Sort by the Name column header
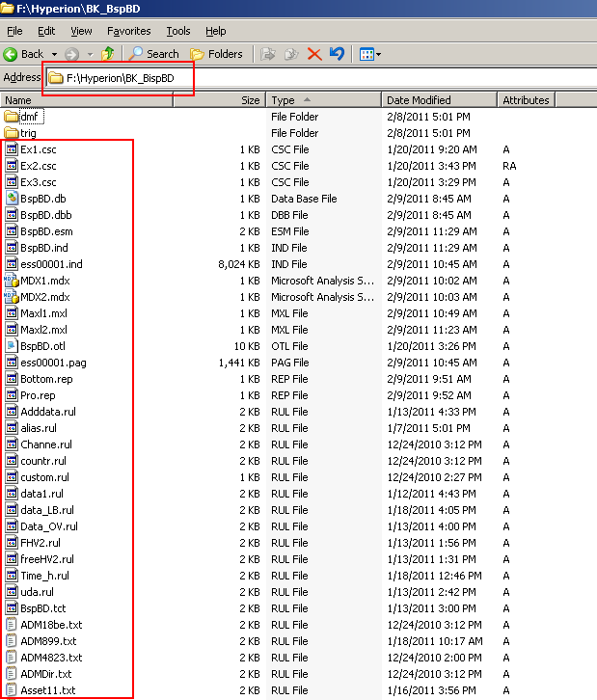 click(87, 100)
